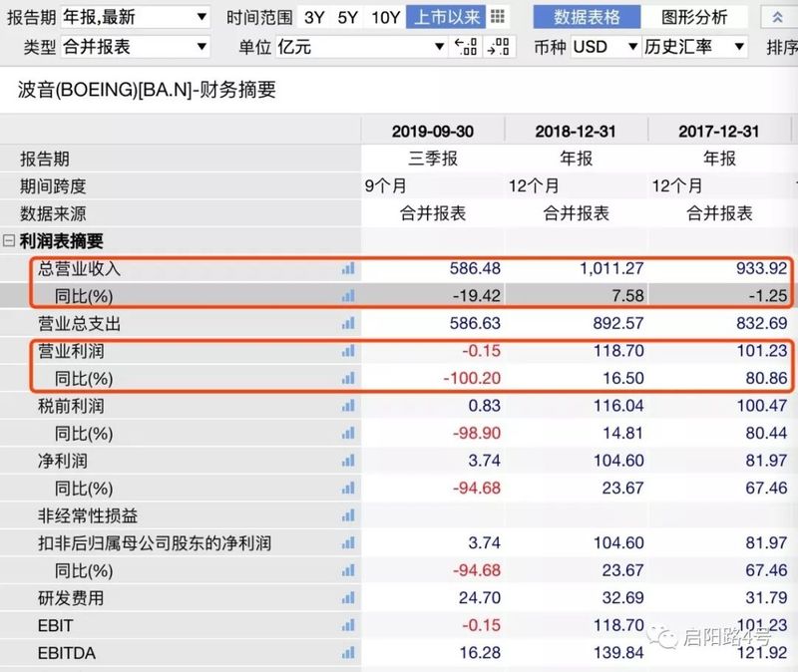Viewport: 798px width, 672px height.
Task: Open the 类型 dropdown showing 合并报表
Action: pos(135,47)
